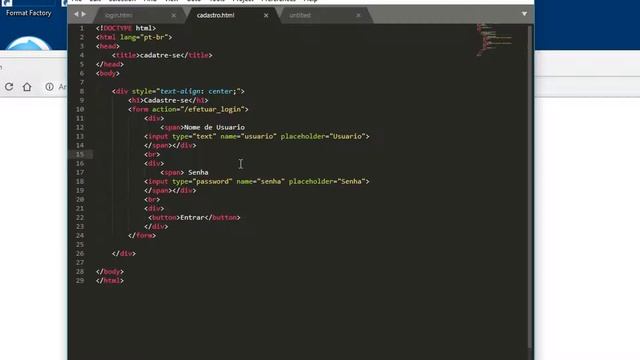Close the login.html tab

[x=173, y=15]
